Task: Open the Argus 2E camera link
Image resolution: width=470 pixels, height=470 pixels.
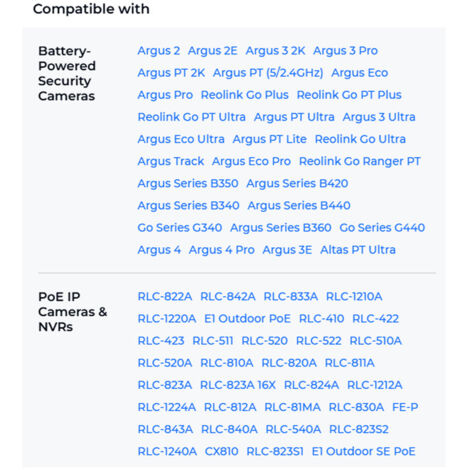Action: (x=212, y=51)
